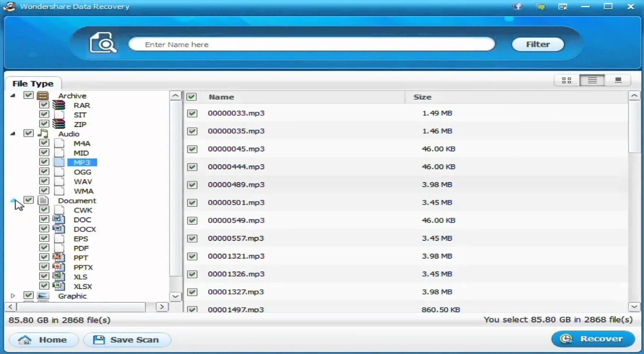
Task: Select the OGG tree item
Action: [x=82, y=172]
